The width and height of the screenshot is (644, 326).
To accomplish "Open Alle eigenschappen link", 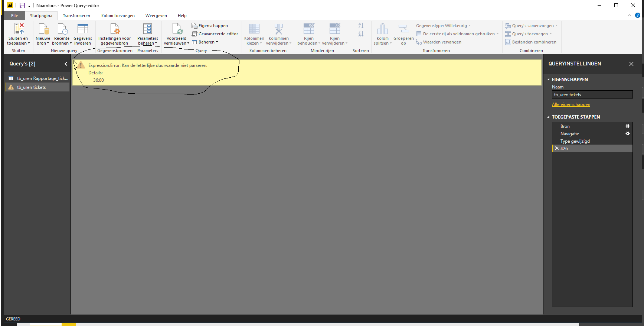I will point(571,104).
